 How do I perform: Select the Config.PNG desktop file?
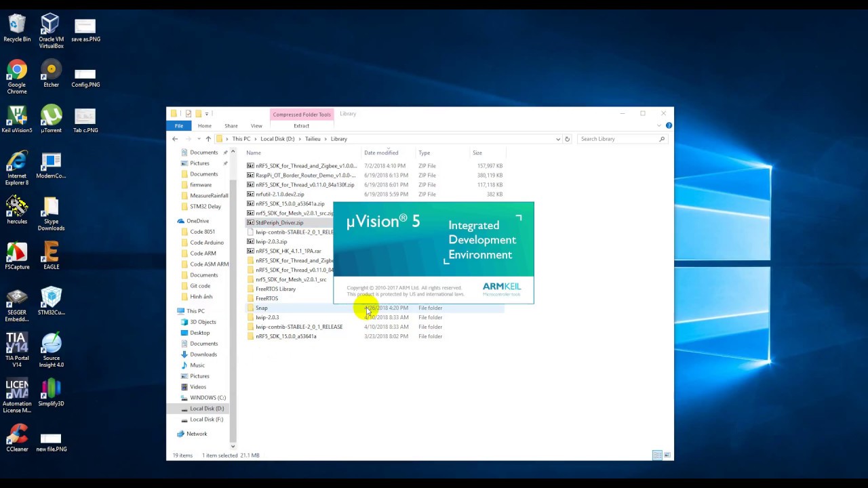click(x=85, y=77)
